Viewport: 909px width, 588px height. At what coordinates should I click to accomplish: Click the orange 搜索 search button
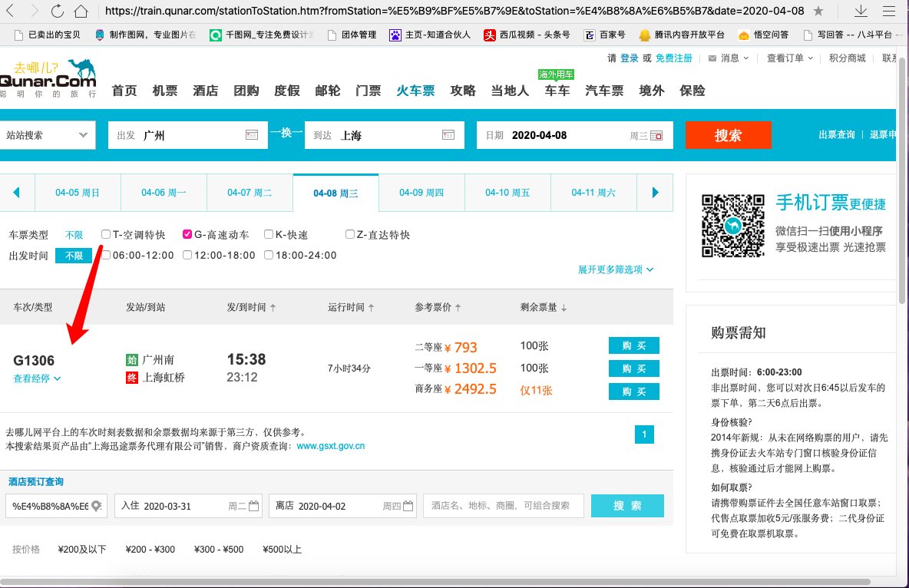[728, 135]
